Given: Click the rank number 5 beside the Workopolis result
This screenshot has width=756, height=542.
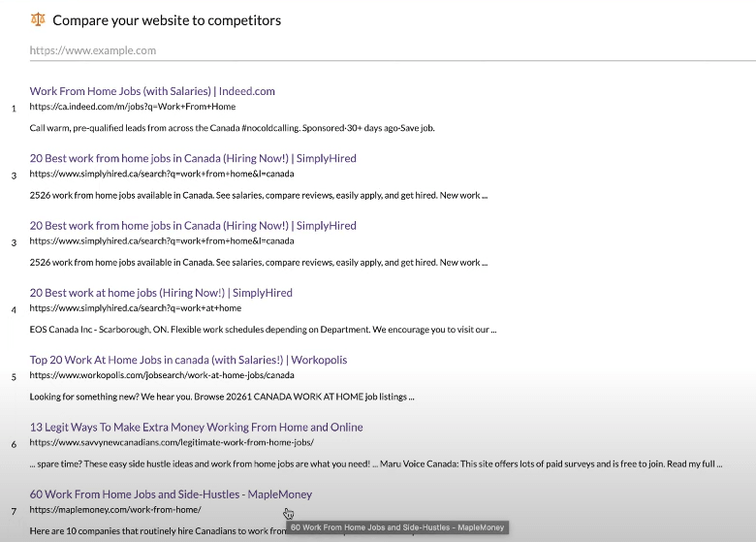Looking at the screenshot, I should [x=14, y=376].
